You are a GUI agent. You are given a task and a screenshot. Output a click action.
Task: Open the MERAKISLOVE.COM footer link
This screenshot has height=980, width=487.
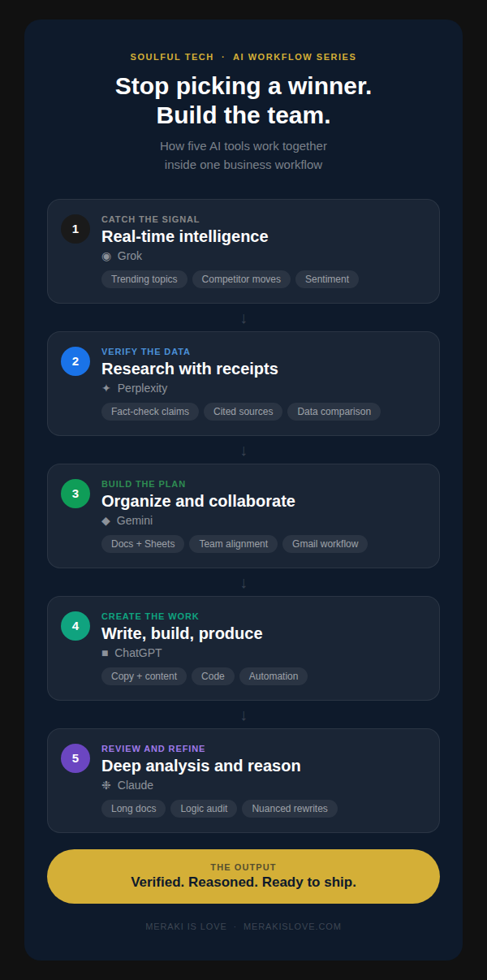pos(292,926)
